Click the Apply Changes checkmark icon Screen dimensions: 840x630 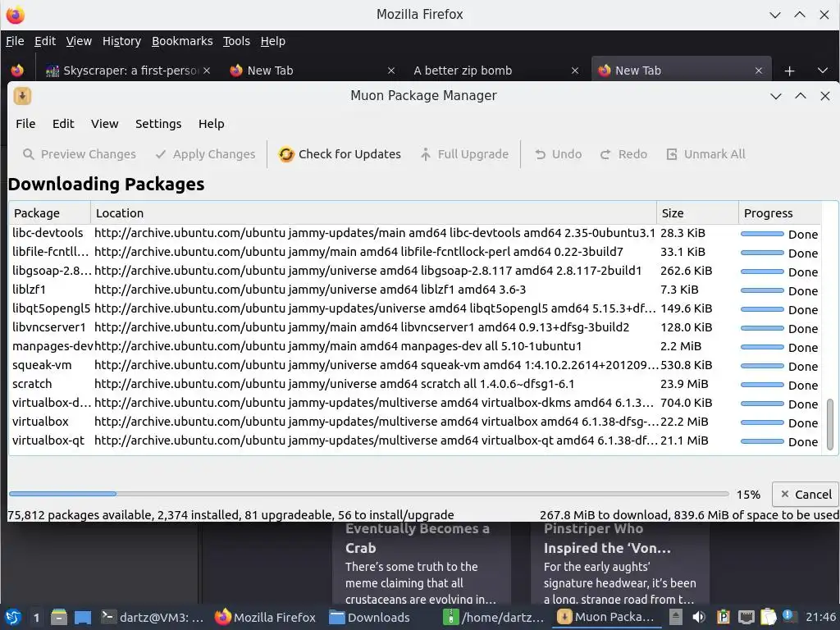(x=161, y=154)
